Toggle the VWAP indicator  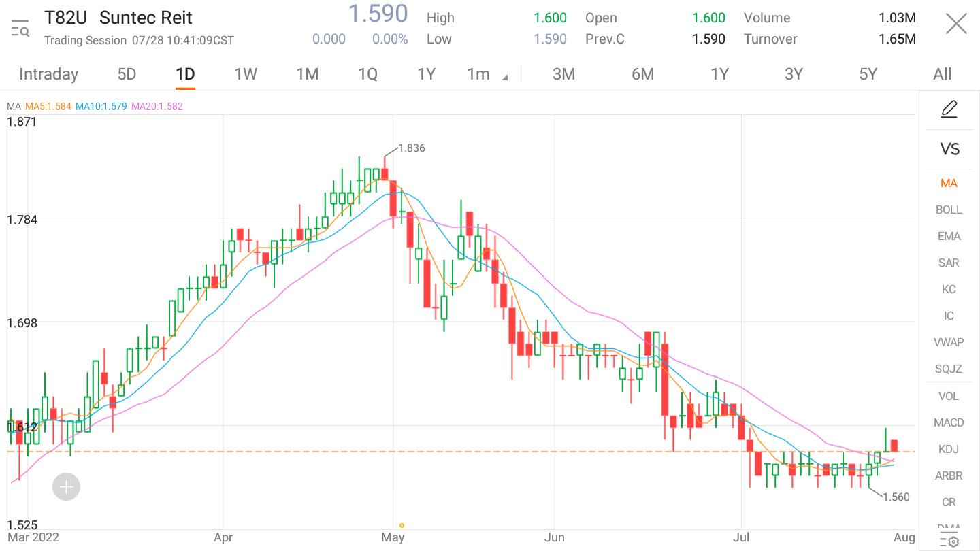949,342
